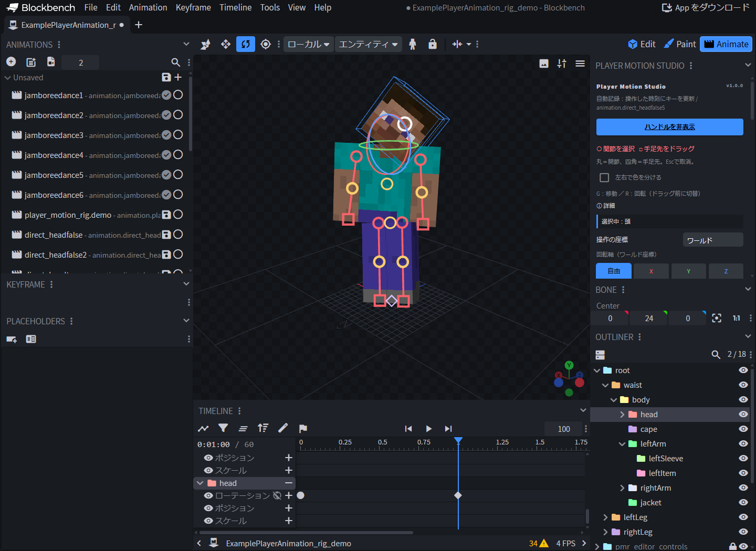This screenshot has height=551, width=756.
Task: Select the X rotation axis button
Action: (x=651, y=271)
